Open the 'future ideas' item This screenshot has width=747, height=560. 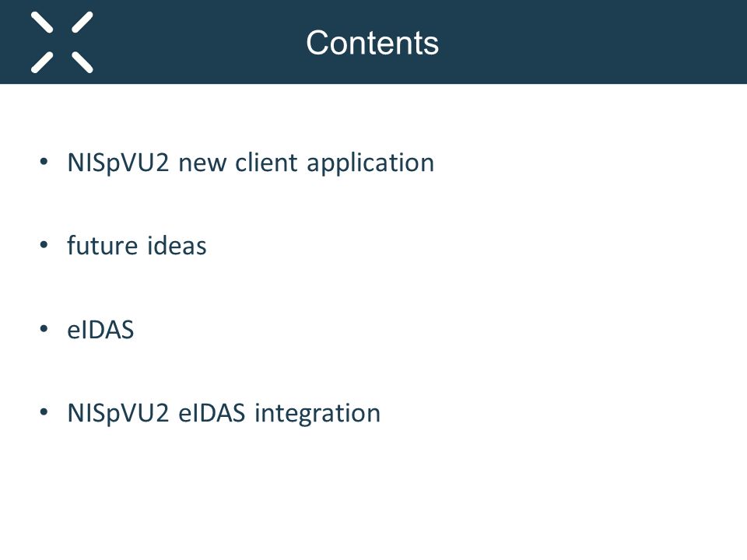pyautogui.click(x=137, y=246)
